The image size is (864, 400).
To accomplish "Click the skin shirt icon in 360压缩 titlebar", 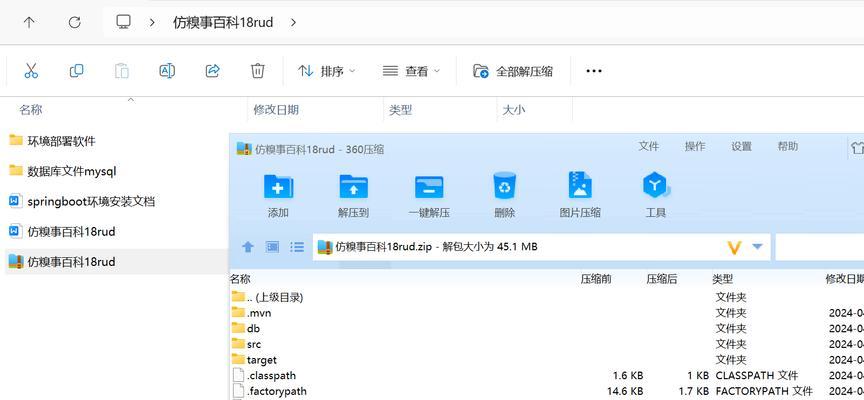I will 857,147.
